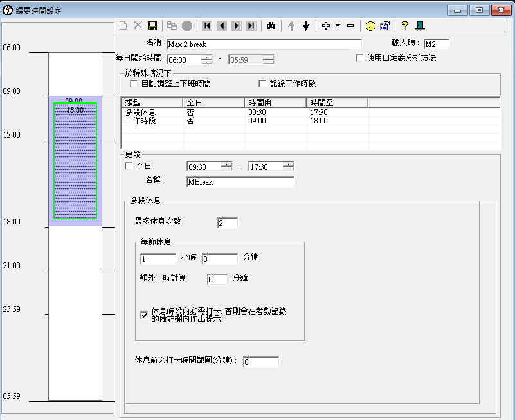
Task: Click segment start time field 09:30
Action: [204, 167]
